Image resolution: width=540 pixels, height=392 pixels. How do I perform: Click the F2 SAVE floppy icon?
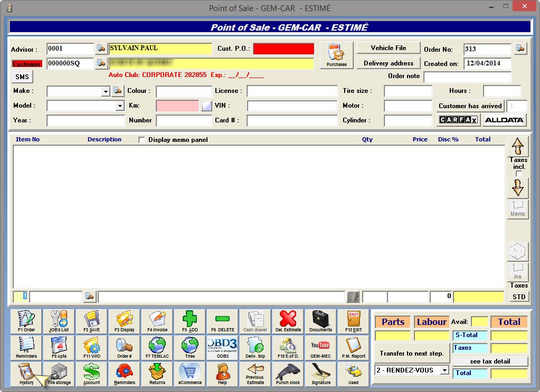click(x=92, y=321)
